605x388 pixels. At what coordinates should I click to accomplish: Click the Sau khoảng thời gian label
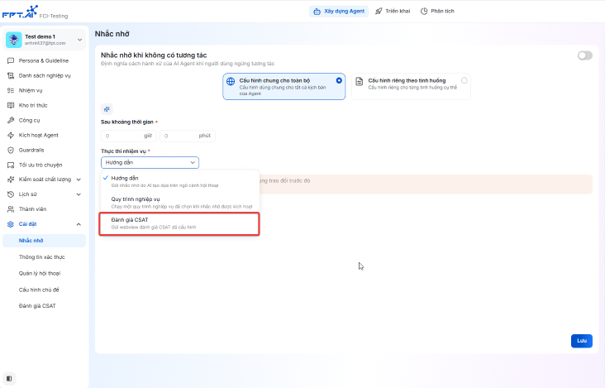pyautogui.click(x=127, y=122)
